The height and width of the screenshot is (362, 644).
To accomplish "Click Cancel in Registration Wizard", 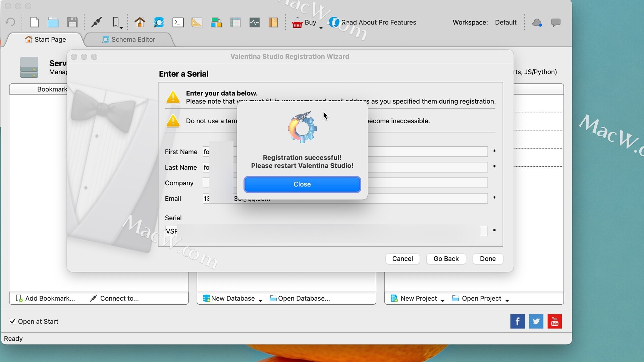I will coord(402,259).
